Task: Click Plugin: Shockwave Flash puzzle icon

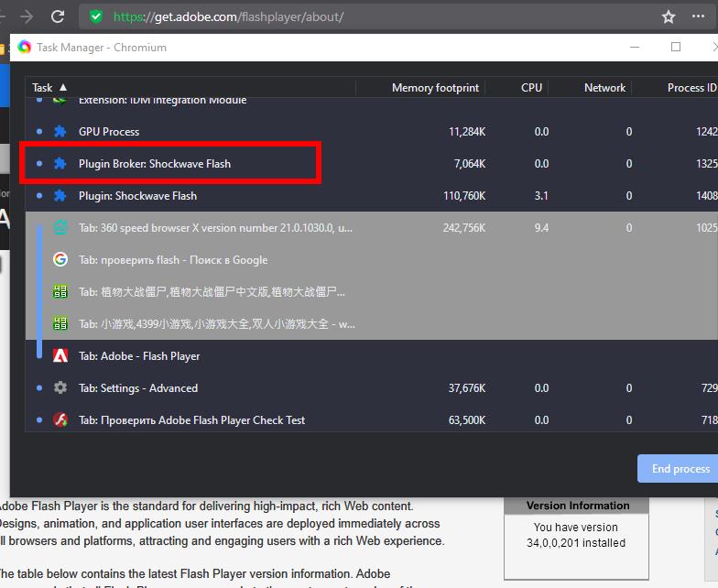Action: [x=60, y=196]
